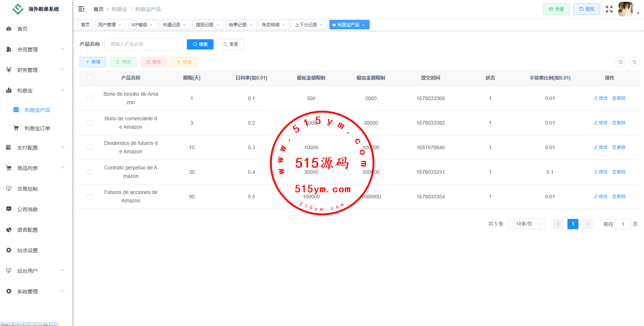The width and height of the screenshot is (644, 326).
Task: Open 站点设置 in the sidebar
Action: [27, 250]
